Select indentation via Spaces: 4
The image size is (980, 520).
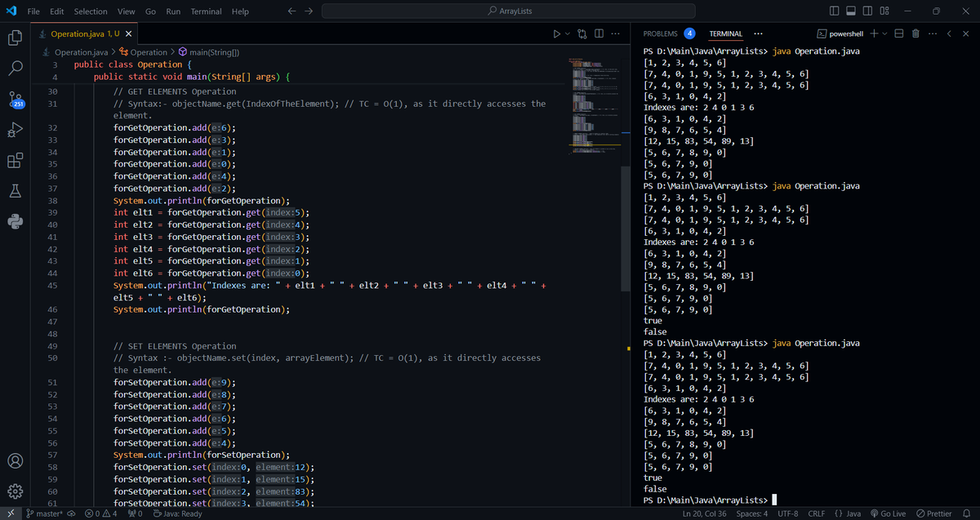[x=751, y=513]
